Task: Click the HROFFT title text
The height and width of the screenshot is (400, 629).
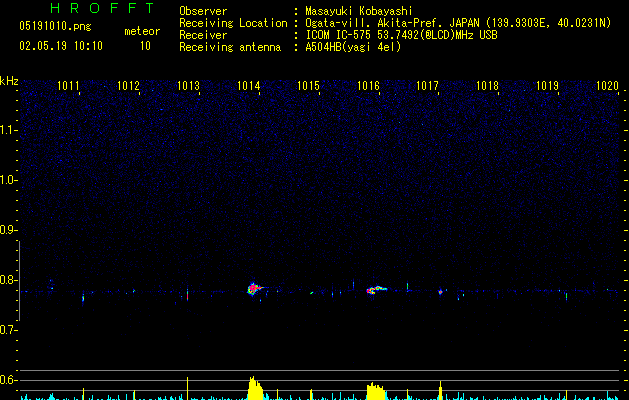Action: point(103,8)
